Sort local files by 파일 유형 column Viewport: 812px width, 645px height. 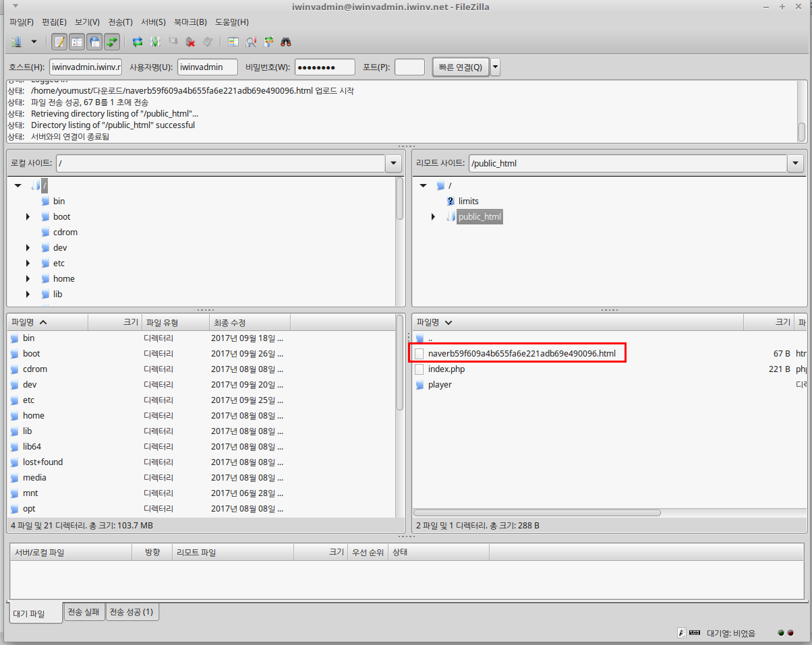(175, 322)
